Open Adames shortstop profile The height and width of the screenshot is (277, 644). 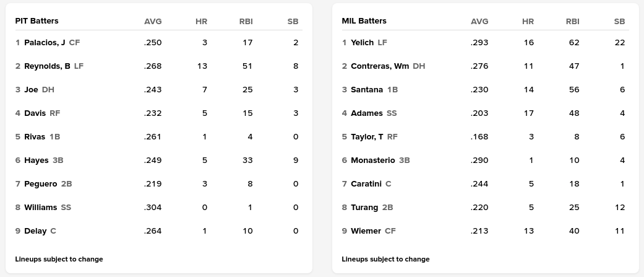pyautogui.click(x=367, y=113)
